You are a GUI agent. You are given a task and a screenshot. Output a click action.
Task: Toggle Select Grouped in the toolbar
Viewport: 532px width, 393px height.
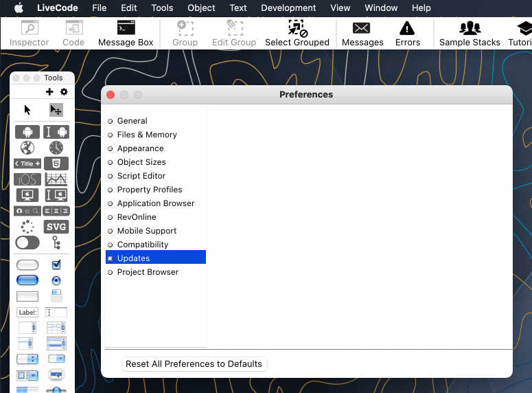pyautogui.click(x=297, y=33)
